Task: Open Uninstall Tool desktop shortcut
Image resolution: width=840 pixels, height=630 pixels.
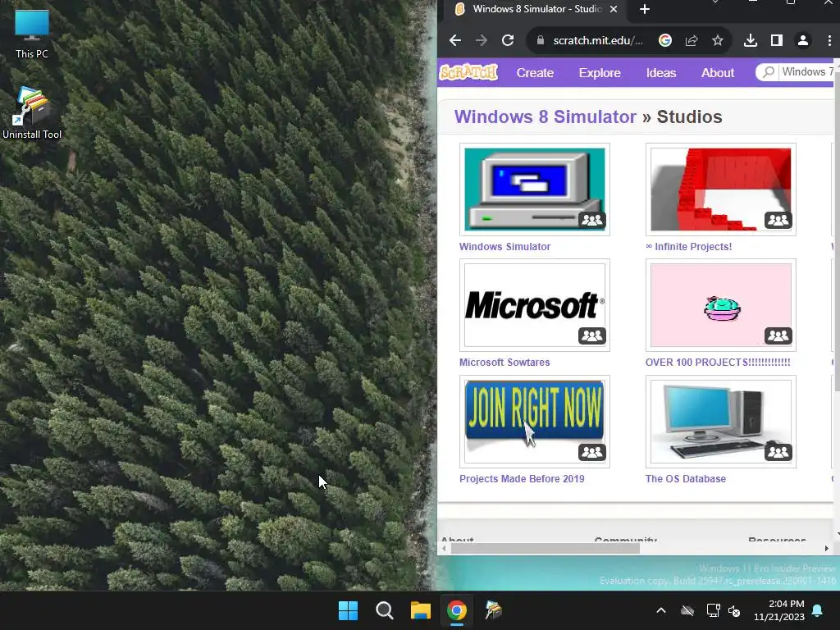Action: [32, 113]
